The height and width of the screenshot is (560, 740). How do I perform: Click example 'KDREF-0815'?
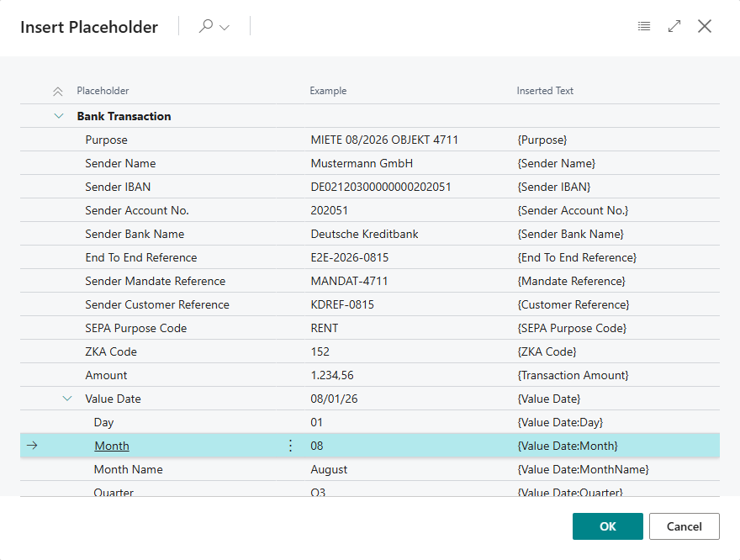(x=342, y=304)
